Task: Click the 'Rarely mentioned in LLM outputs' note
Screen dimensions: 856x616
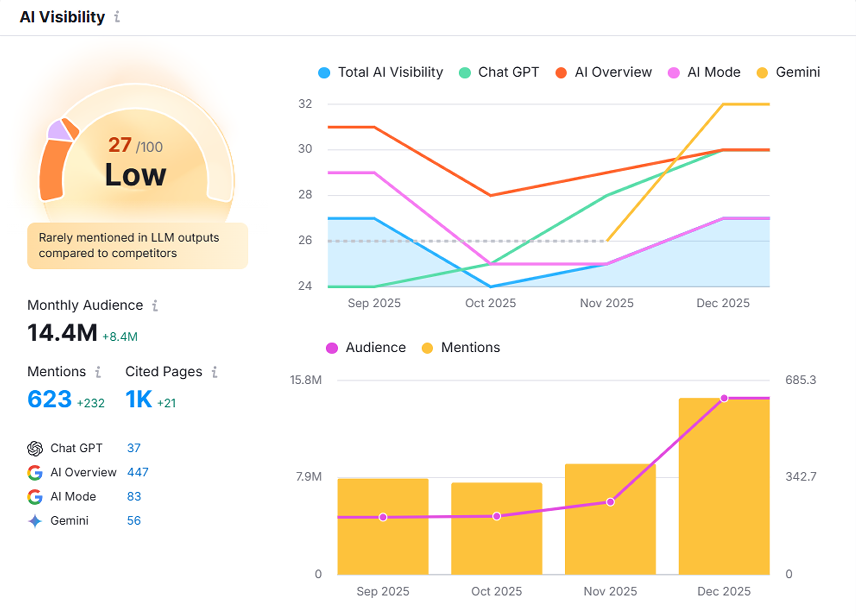Action: point(138,246)
